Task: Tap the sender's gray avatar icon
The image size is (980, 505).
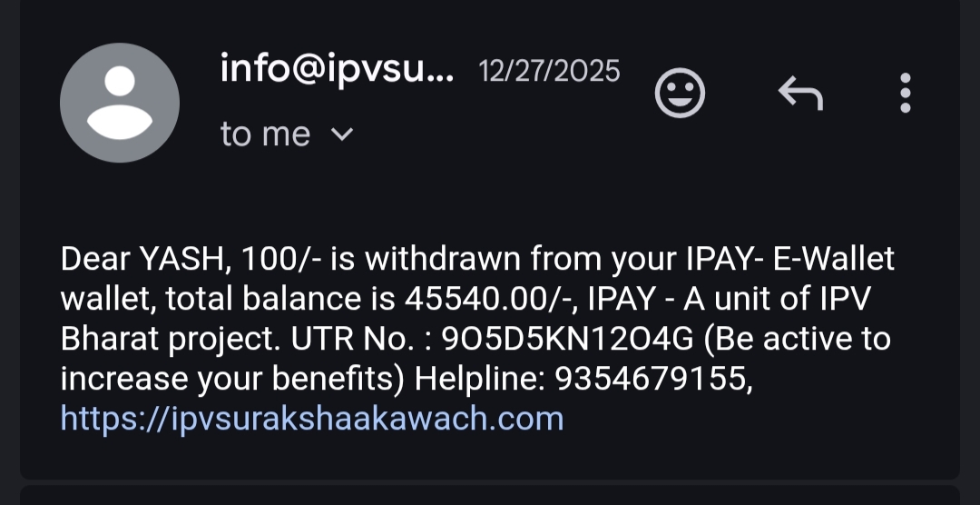Action: click(x=120, y=103)
